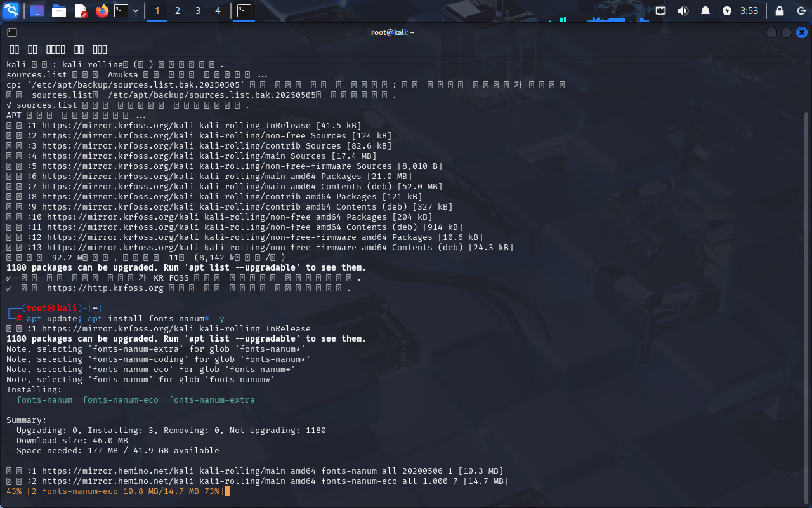Click the volume speaker icon
Screen dimensions: 812x508
coord(683,11)
